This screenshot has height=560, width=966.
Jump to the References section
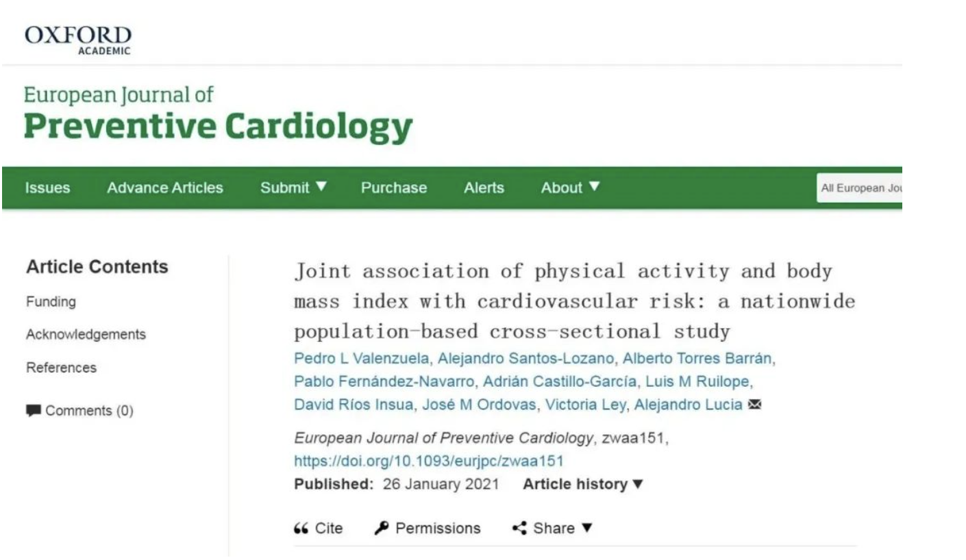coord(61,368)
